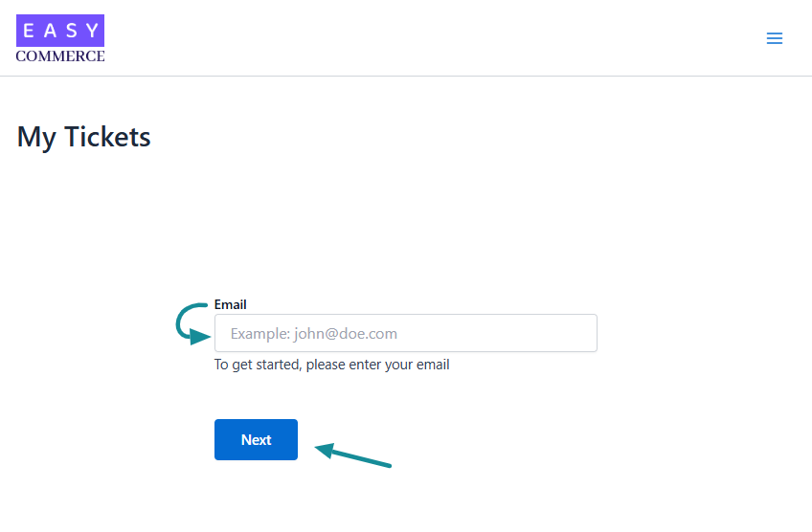Click the purple EASY logo box

click(60, 31)
